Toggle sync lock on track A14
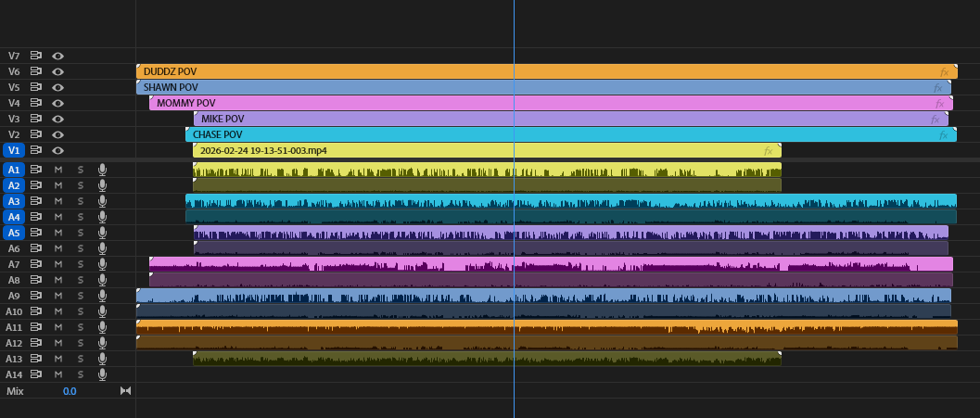Image resolution: width=980 pixels, height=418 pixels. pos(36,374)
